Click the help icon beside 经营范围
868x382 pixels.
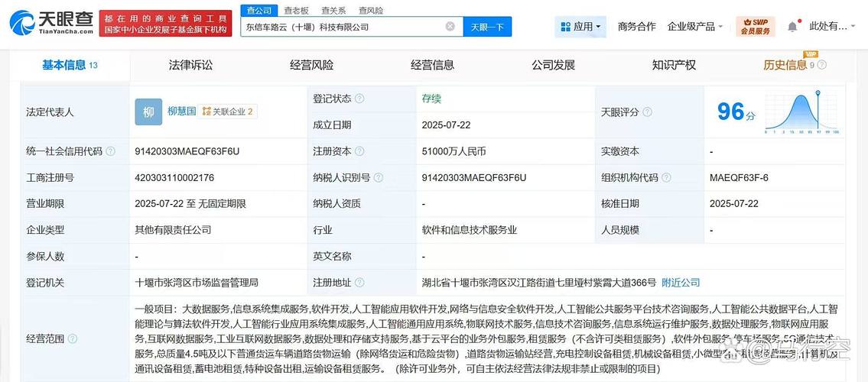73,338
